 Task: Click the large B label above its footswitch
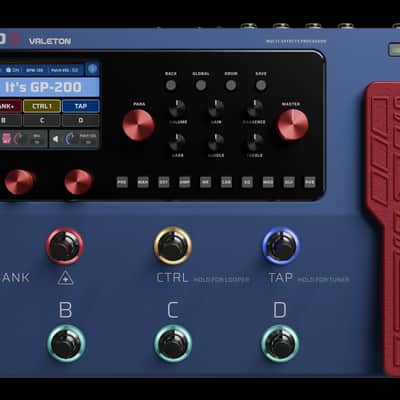pos(65,310)
